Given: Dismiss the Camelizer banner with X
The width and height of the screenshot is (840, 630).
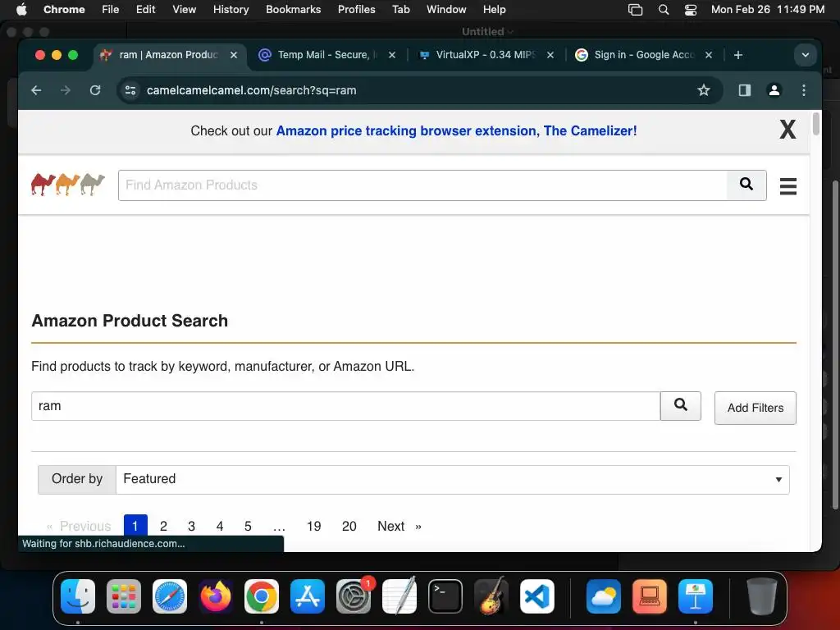Looking at the screenshot, I should coord(787,130).
